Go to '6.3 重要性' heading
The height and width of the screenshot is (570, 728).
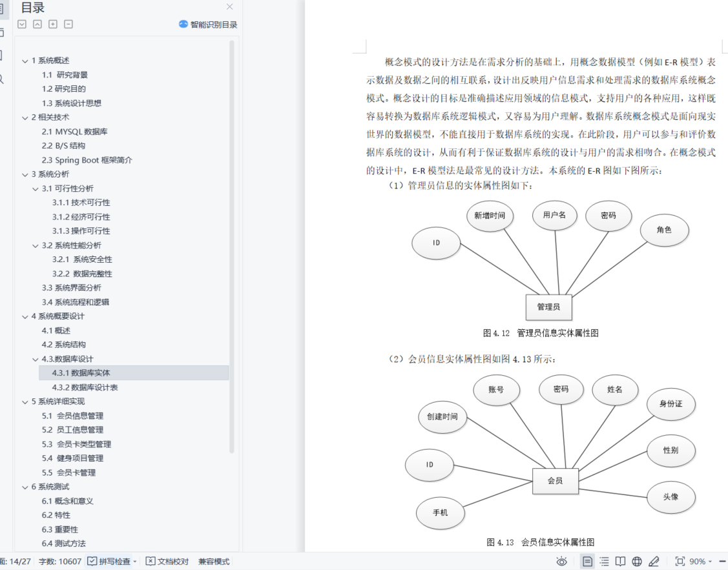click(60, 529)
